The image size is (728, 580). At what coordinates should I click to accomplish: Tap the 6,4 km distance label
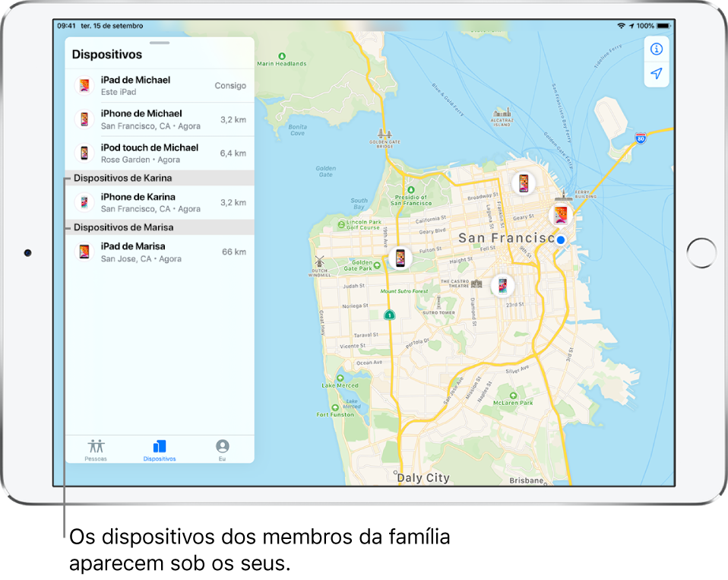[x=233, y=154]
